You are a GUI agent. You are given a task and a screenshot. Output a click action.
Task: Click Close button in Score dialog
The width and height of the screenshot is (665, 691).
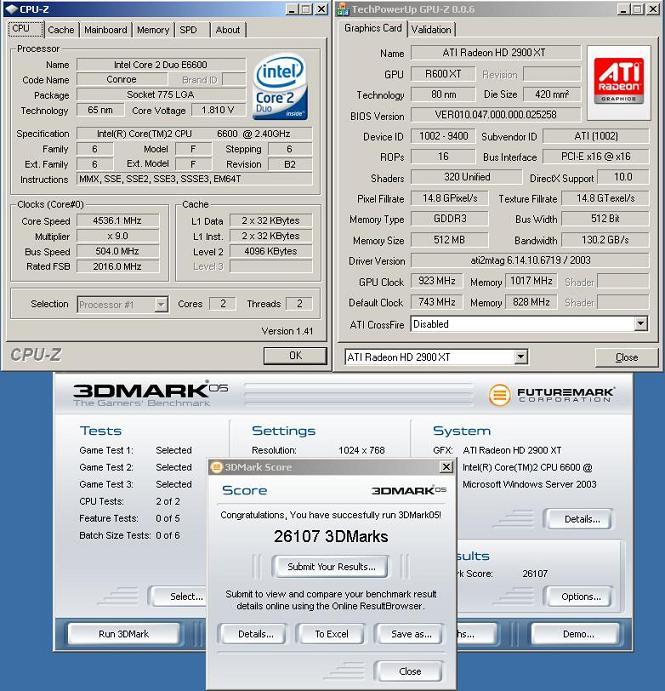(x=409, y=671)
